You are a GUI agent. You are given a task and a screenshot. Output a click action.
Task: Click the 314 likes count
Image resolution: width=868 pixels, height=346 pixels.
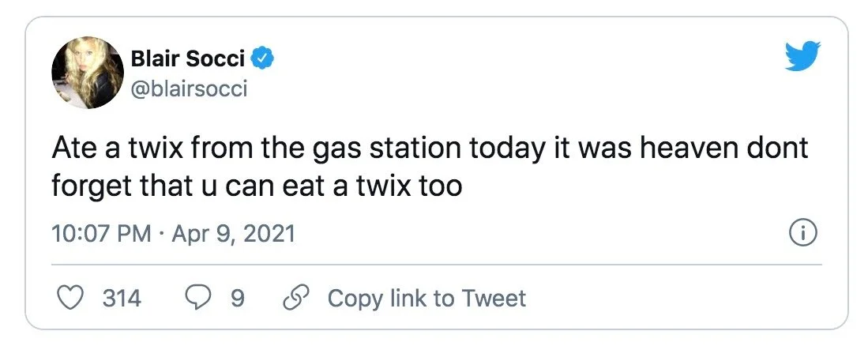(122, 298)
